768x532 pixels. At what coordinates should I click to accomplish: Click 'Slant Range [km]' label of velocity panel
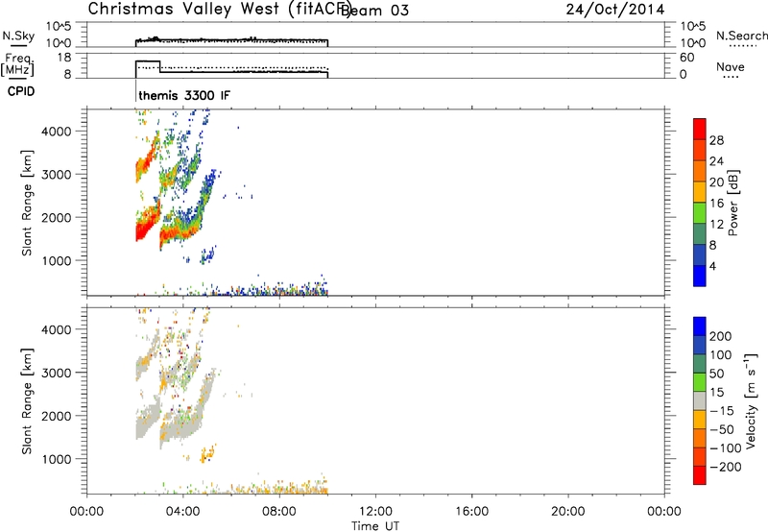pos(27,401)
